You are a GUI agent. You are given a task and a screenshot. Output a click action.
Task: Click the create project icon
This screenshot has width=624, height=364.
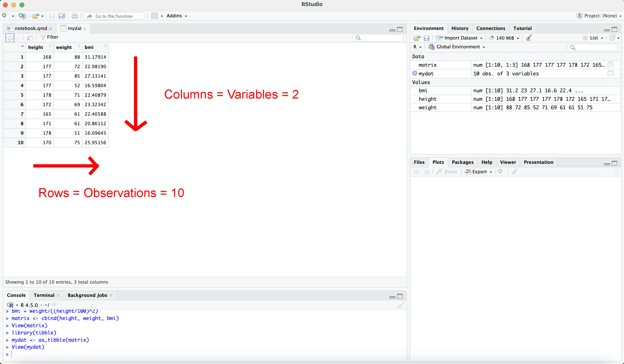point(22,16)
